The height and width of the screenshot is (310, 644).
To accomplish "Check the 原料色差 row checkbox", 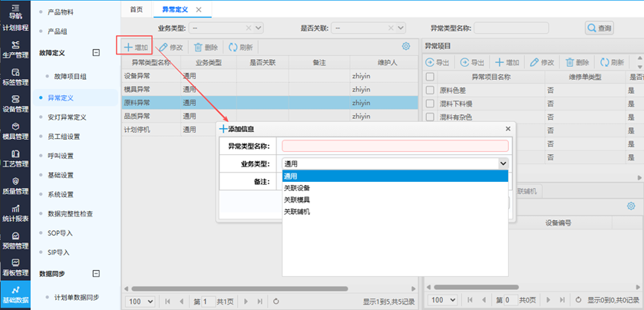I will (x=430, y=90).
